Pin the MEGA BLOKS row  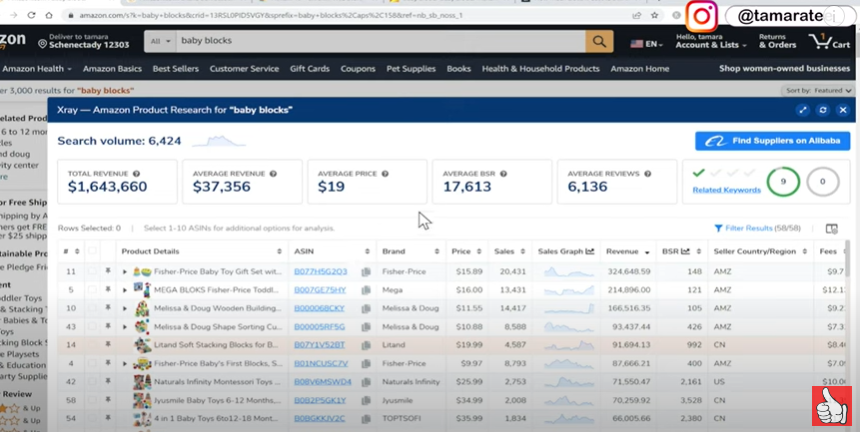[x=108, y=289]
